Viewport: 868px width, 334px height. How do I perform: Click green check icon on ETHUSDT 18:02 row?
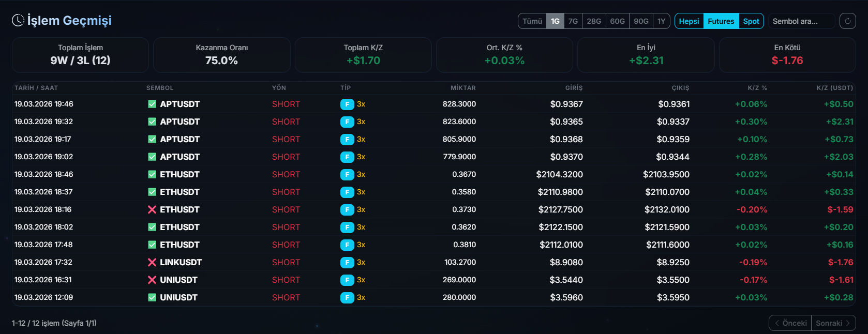152,227
